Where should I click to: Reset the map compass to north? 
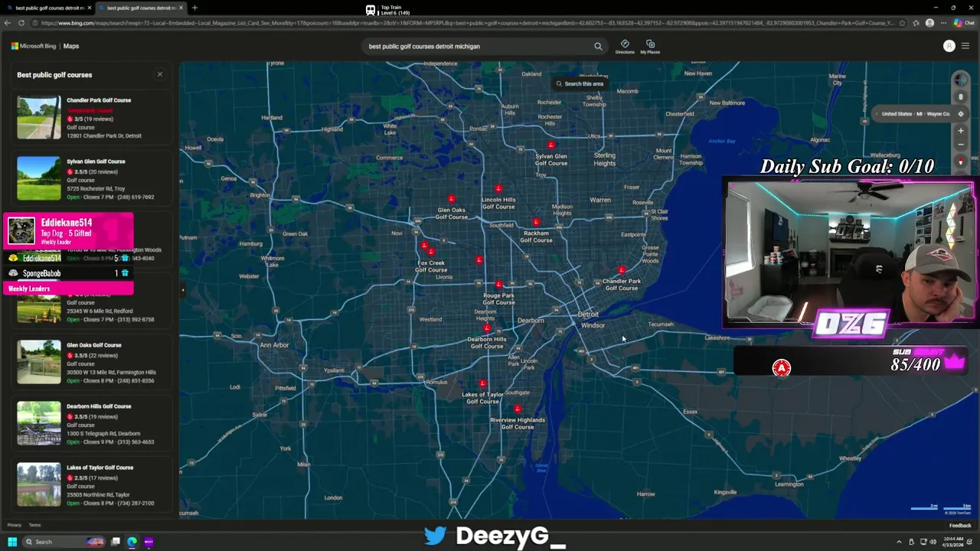click(961, 161)
